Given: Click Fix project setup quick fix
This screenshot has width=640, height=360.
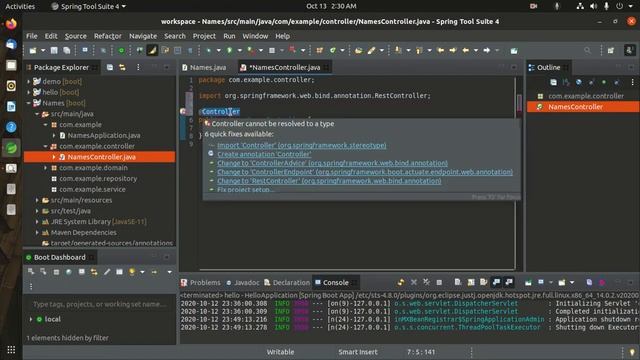Looking at the screenshot, I should point(245,190).
